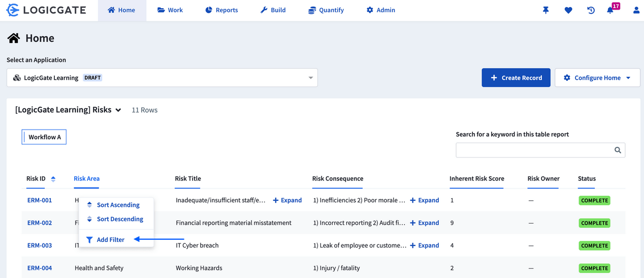Viewport: 644px width, 278px height.
Task: Open the Work menu
Action: coord(170,10)
